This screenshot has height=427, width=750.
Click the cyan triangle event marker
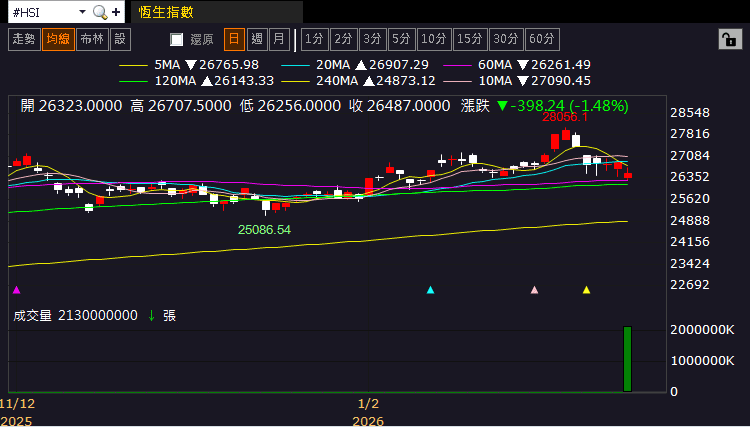coord(430,290)
